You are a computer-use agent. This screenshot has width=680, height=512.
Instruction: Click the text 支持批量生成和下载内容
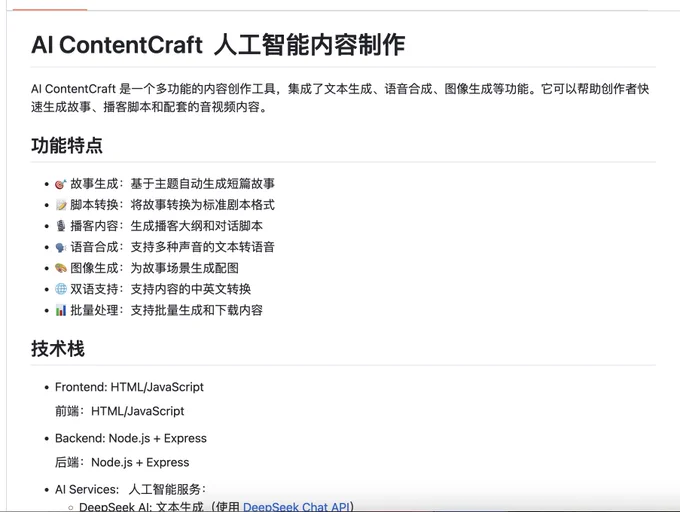coord(196,310)
